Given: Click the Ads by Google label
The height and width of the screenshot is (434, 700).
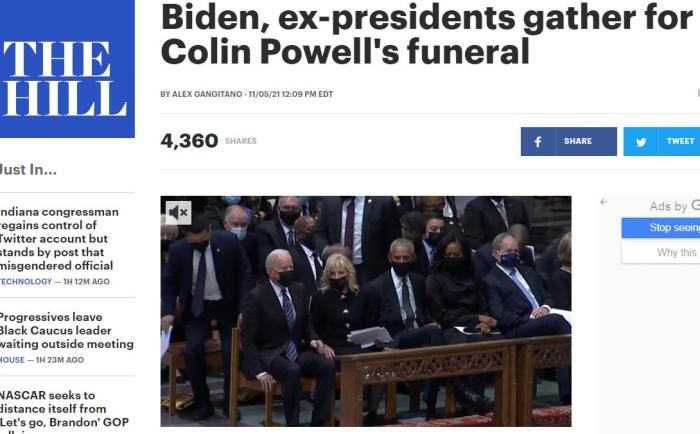Looking at the screenshot, I should point(675,206).
